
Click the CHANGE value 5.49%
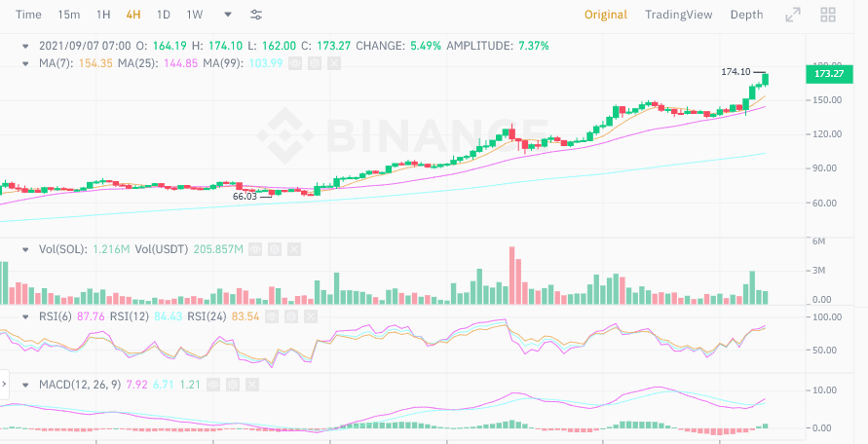point(426,46)
